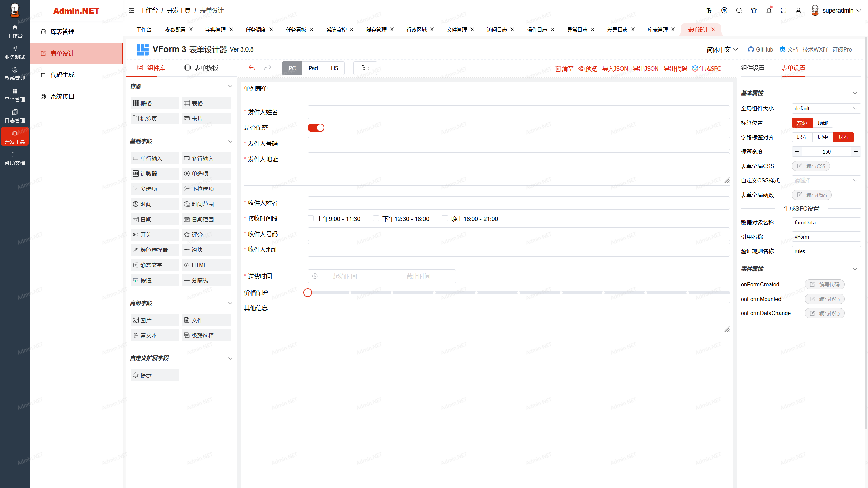The image size is (868, 488).
Task: Open the component hierarchy tree icon
Action: pyautogui.click(x=365, y=68)
